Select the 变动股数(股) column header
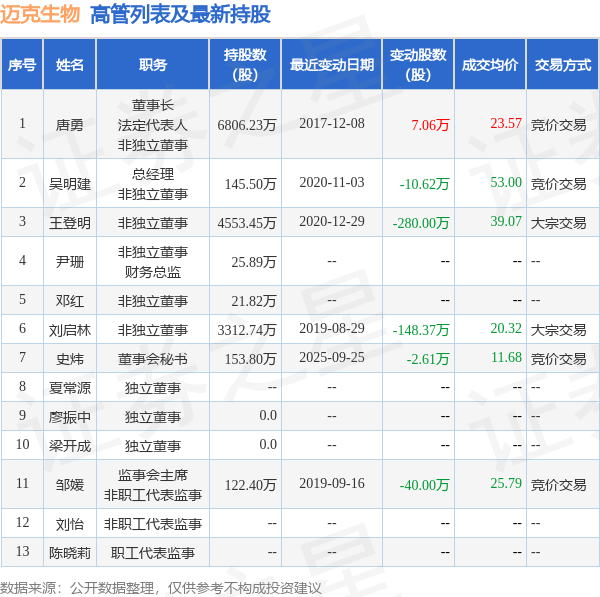The width and height of the screenshot is (600, 597). 418,65
